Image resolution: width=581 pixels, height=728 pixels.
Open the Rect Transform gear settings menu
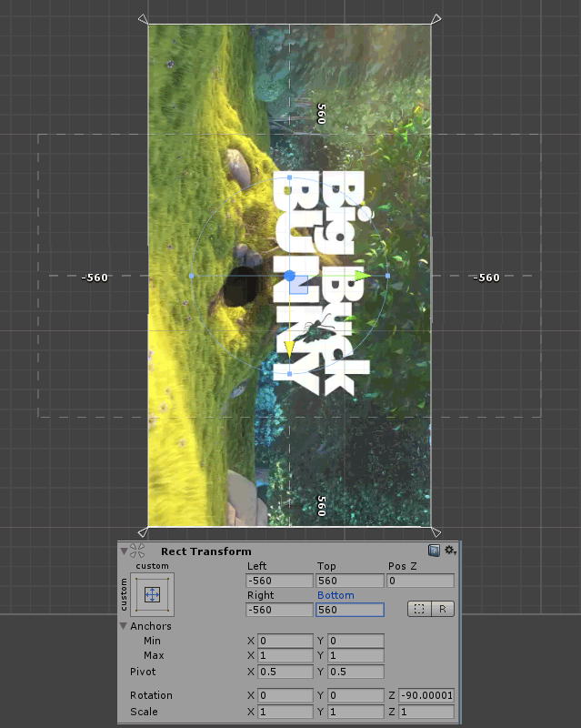pyautogui.click(x=450, y=551)
